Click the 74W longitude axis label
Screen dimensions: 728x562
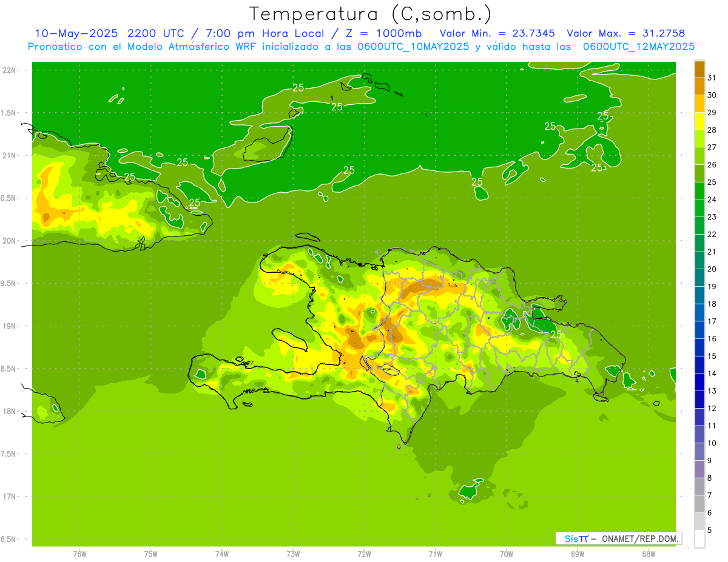click(x=221, y=554)
